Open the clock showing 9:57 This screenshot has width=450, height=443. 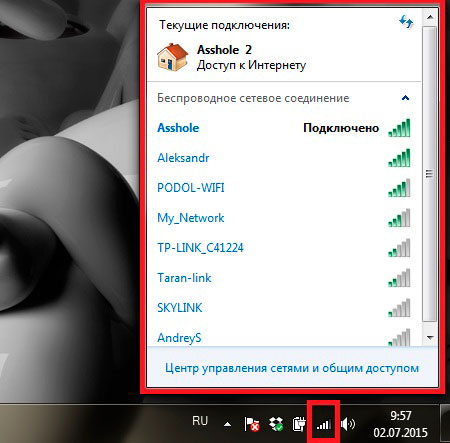(400, 424)
